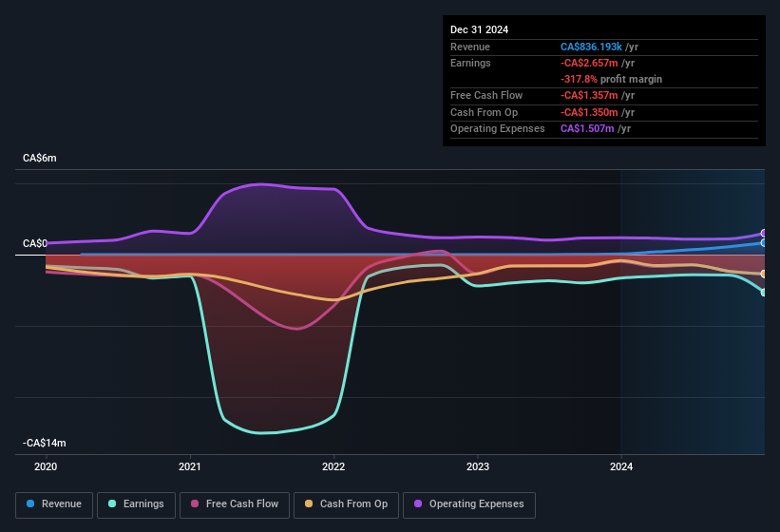Screen dimensions: 780x532
Task: Toggle the Earnings legend button
Action: [136, 505]
